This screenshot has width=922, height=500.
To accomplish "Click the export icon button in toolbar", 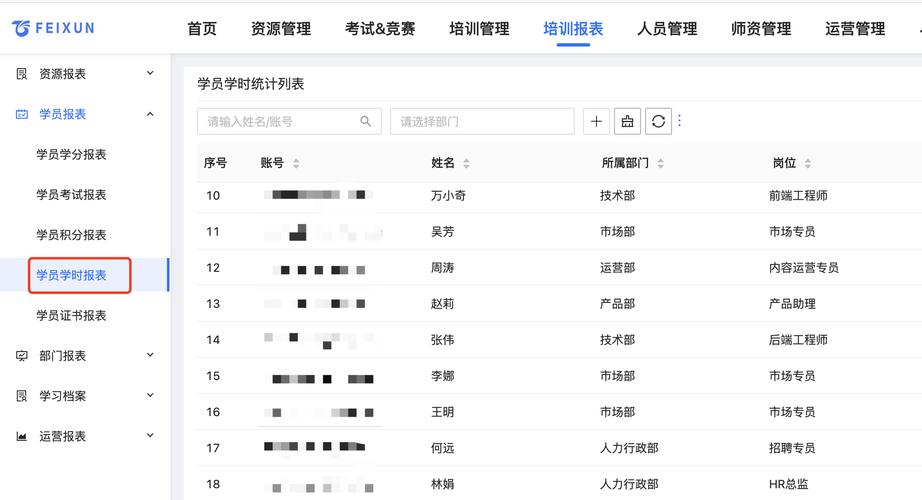I will point(627,121).
